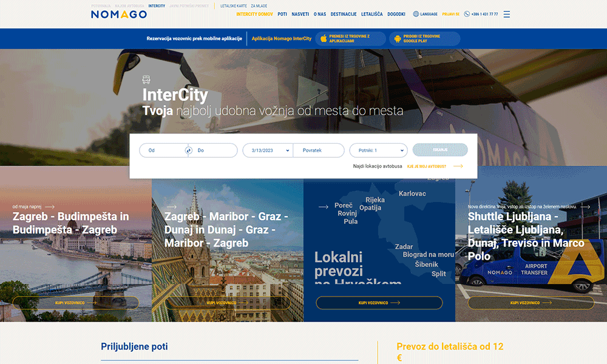Open the departure date dropdown

point(268,150)
